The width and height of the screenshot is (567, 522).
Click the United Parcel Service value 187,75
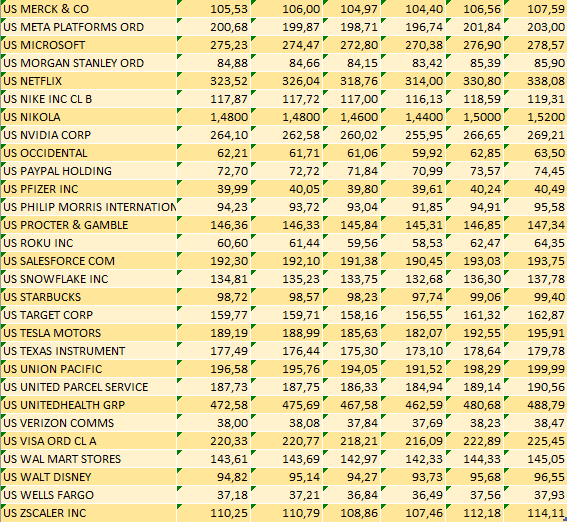coord(287,387)
